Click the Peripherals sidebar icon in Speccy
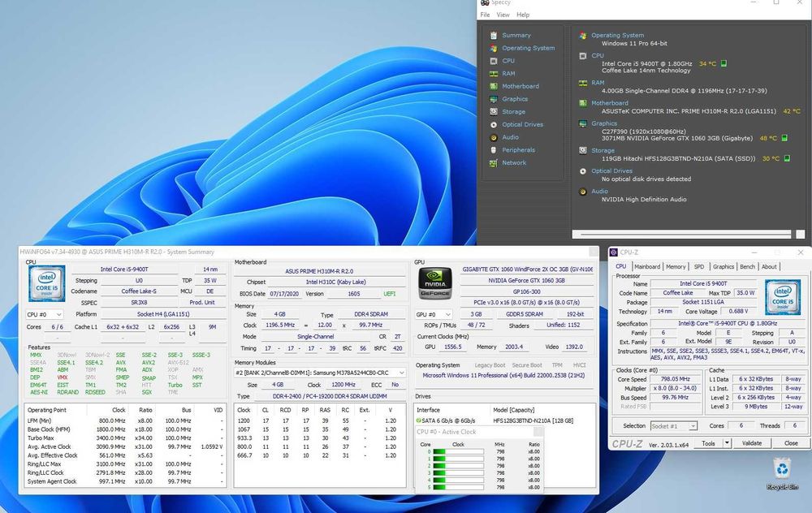812x513 pixels. click(x=494, y=150)
